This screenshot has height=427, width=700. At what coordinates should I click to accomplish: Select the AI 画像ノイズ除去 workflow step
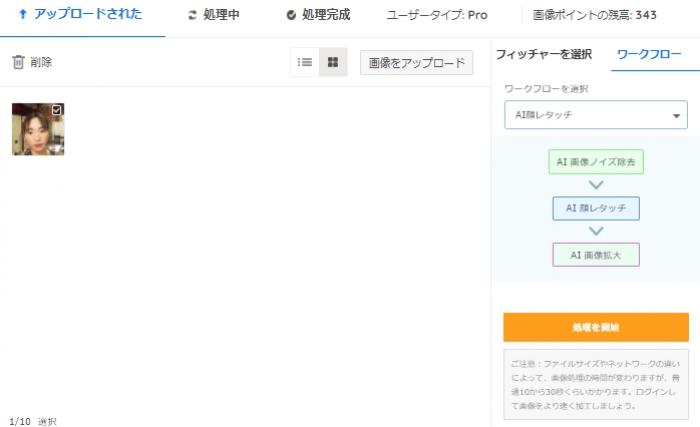pos(596,162)
